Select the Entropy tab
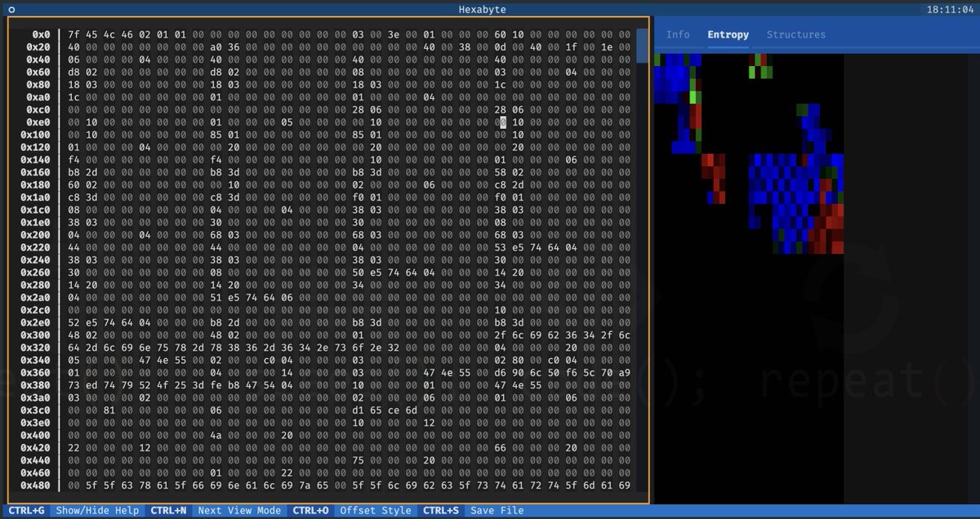The image size is (980, 519). click(728, 34)
